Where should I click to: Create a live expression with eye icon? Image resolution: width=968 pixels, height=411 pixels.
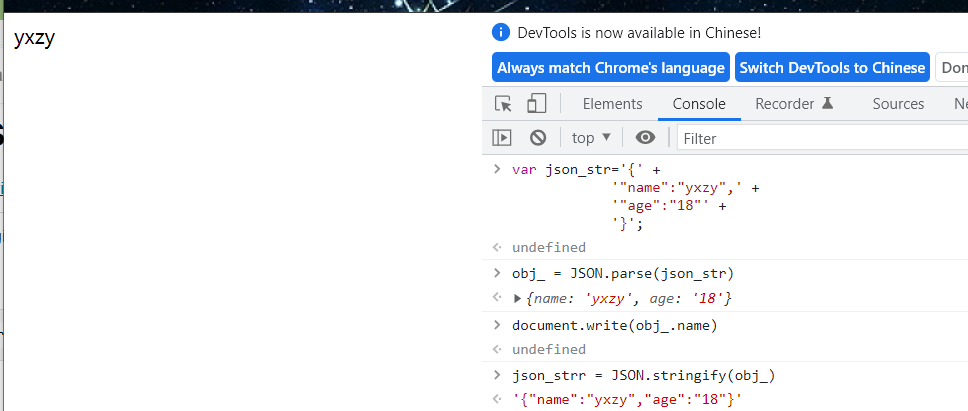(645, 138)
